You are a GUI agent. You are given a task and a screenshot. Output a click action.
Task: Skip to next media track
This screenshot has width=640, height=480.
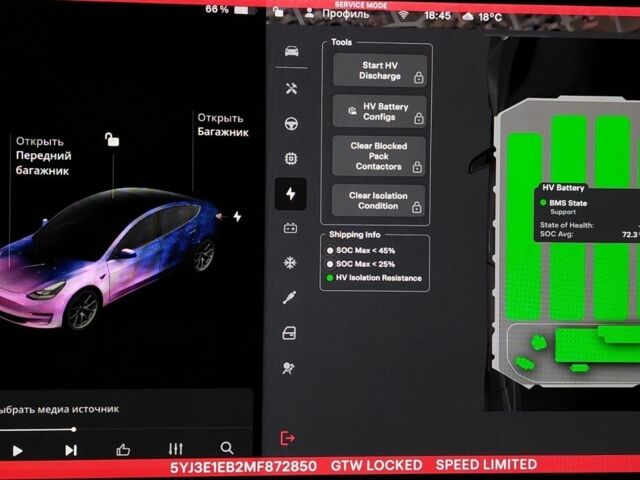point(71,450)
